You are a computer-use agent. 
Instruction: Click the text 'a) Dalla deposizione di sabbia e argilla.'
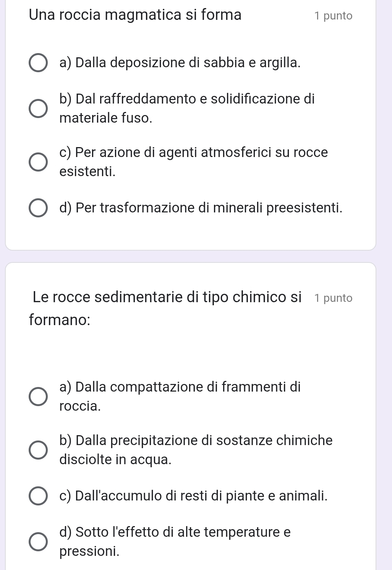tap(180, 63)
